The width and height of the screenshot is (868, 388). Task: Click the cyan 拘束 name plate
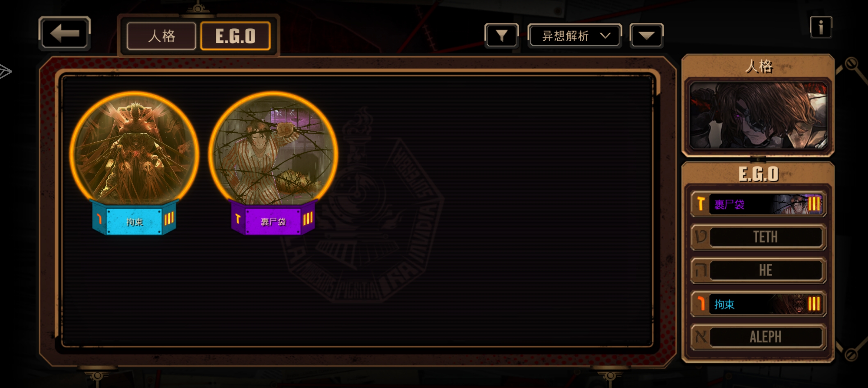pyautogui.click(x=134, y=221)
